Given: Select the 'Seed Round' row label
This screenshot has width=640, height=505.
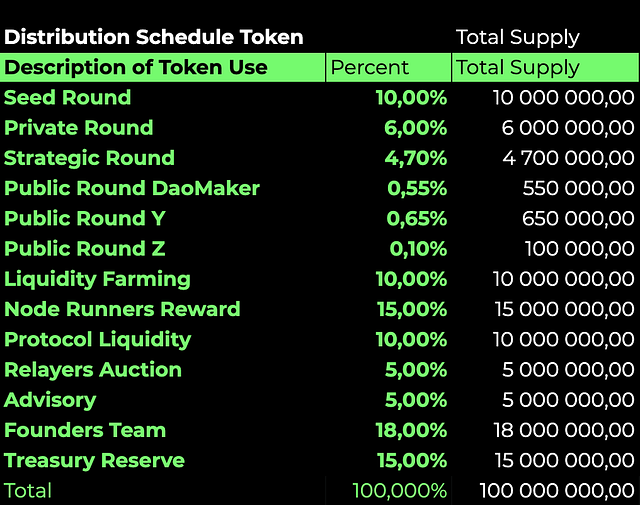Looking at the screenshot, I should pyautogui.click(x=67, y=98).
